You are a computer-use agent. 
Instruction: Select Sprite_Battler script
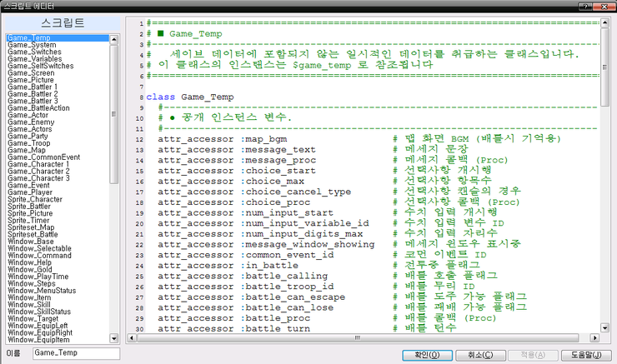coord(58,207)
